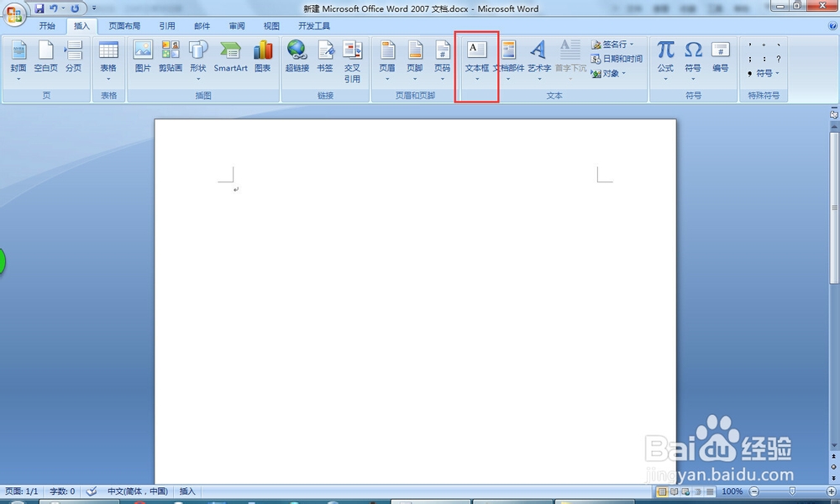The width and height of the screenshot is (840, 504).
Task: Open the header (页眉) dropdown
Action: [x=387, y=60]
